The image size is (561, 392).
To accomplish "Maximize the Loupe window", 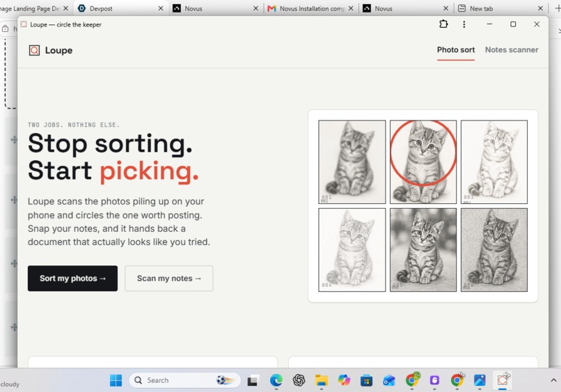I will tap(513, 24).
